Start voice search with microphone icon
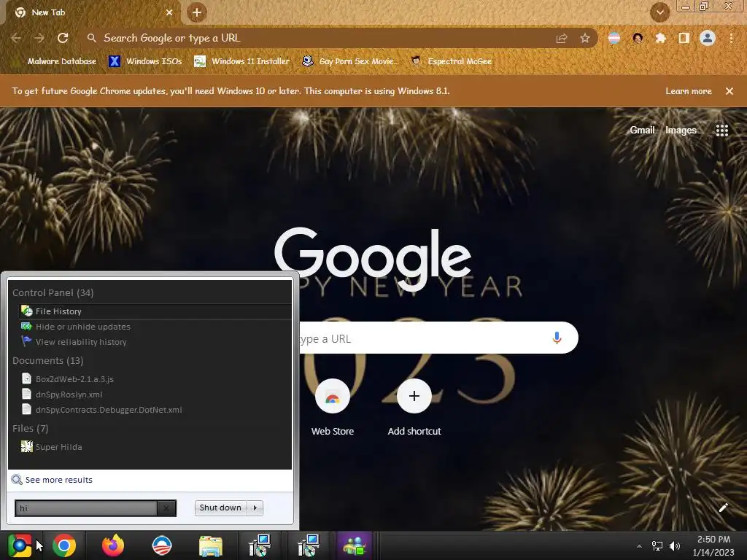The width and height of the screenshot is (747, 560). coord(557,338)
